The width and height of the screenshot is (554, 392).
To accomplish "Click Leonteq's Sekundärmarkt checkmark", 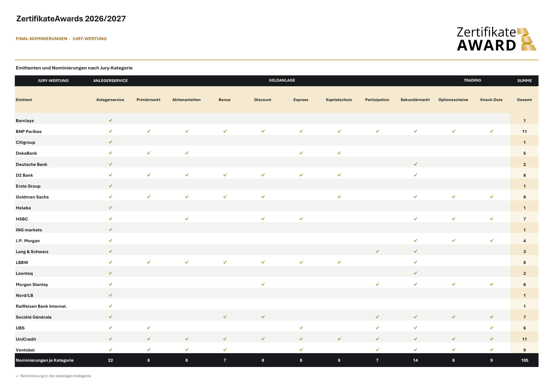I will pyautogui.click(x=415, y=273).
